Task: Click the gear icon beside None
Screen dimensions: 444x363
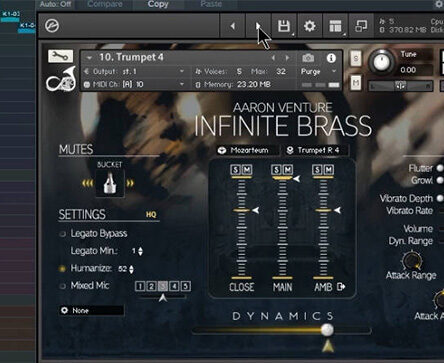Action: (65, 310)
